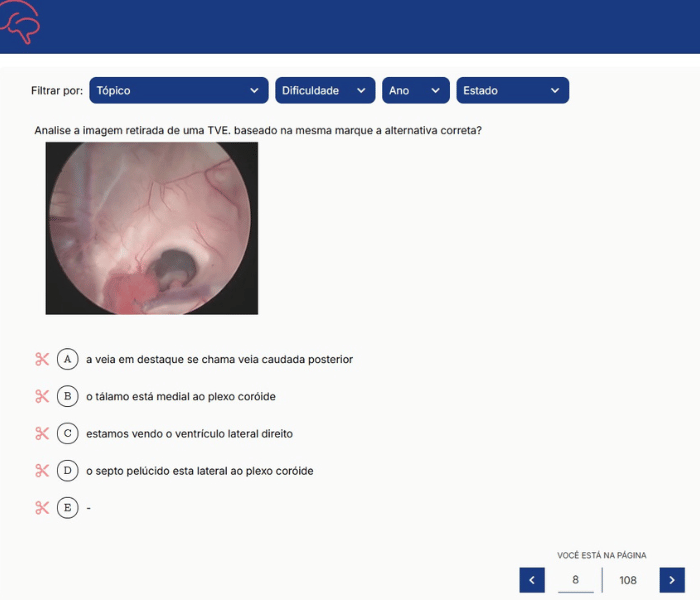The width and height of the screenshot is (700, 600).
Task: Expand the Estado filter dropdown
Action: (512, 90)
